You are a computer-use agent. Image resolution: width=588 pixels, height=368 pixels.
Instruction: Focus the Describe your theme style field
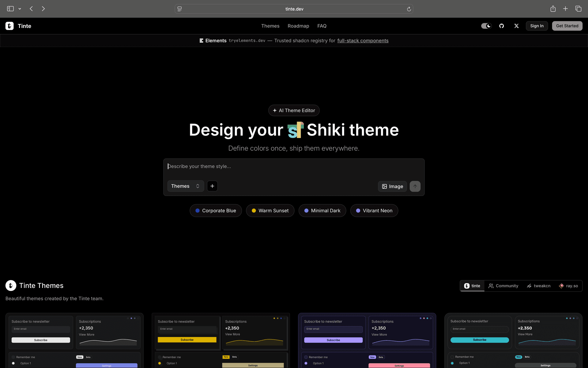coord(293,167)
